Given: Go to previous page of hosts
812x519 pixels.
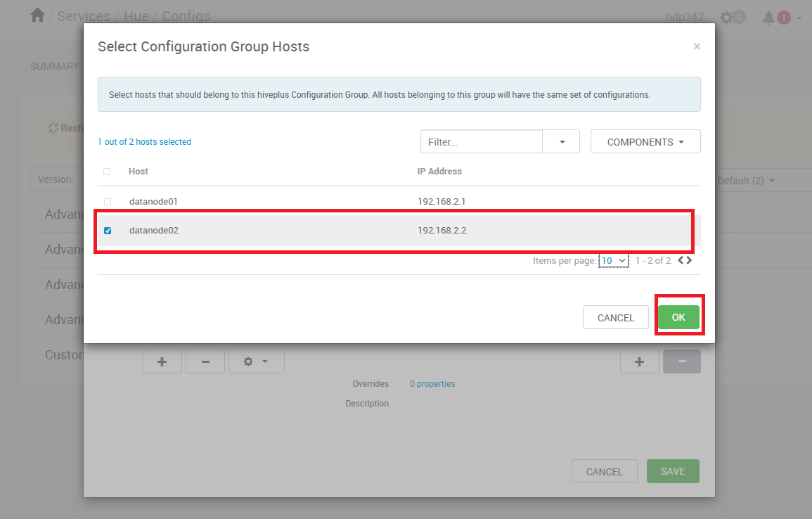Looking at the screenshot, I should pos(681,260).
